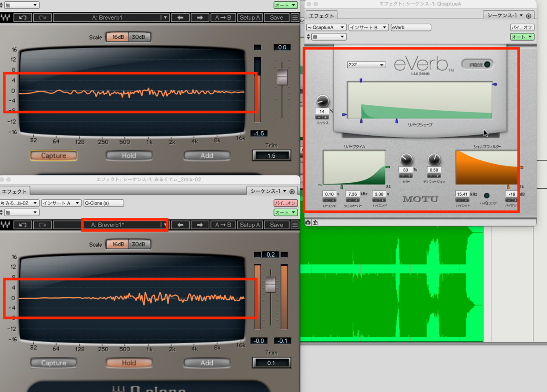Click the ミックス mix knob in eVerb

(x=322, y=101)
